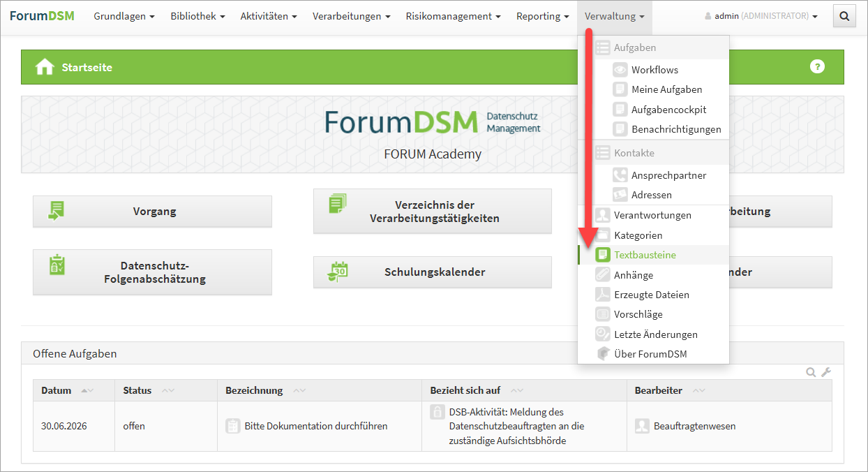Viewport: 868px width, 472px height.
Task: Click the magnifier search icon in header
Action: (x=844, y=16)
